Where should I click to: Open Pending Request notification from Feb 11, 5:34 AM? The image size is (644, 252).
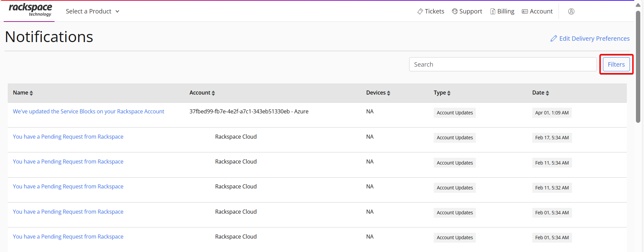[68, 161]
